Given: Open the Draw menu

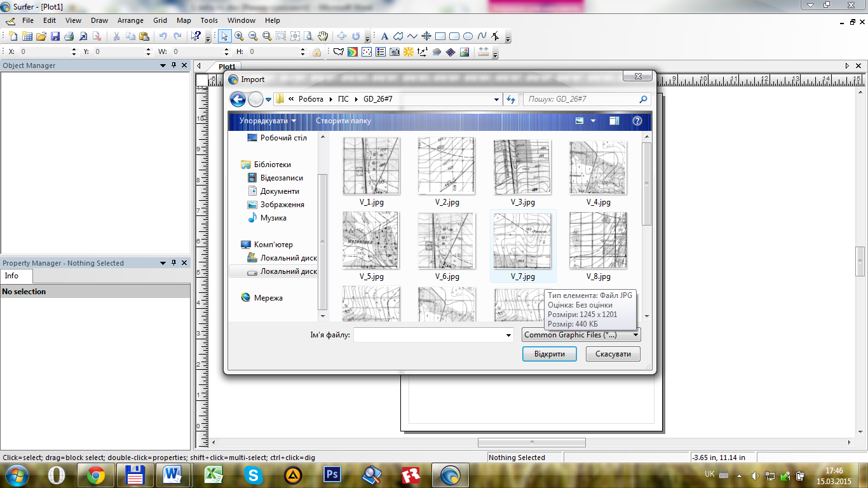Looking at the screenshot, I should click(99, 20).
